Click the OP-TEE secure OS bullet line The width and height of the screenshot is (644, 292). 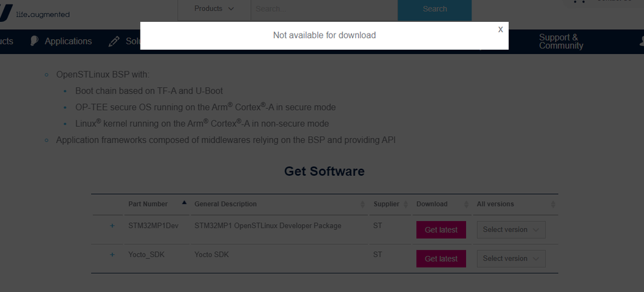tap(206, 107)
